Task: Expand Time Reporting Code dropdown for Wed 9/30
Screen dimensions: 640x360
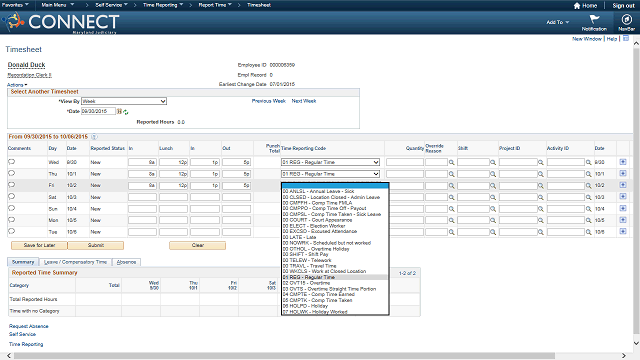Action: pyautogui.click(x=330, y=162)
